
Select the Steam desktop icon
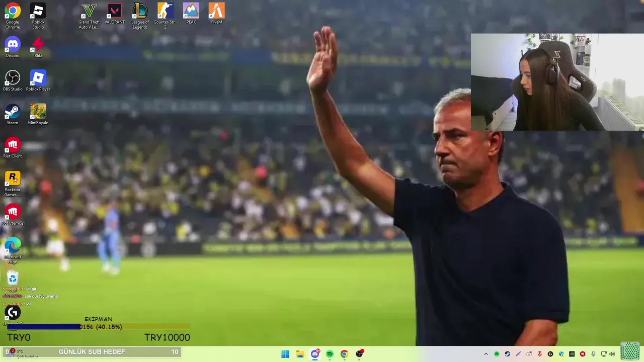click(13, 115)
